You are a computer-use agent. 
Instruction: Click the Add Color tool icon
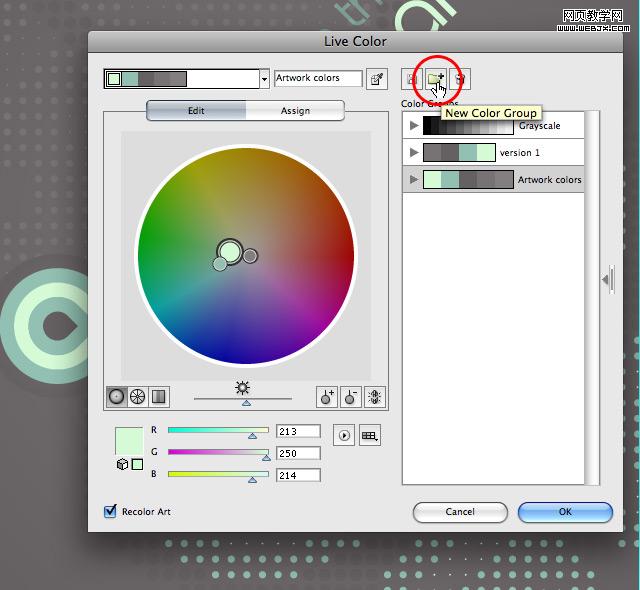(x=327, y=397)
